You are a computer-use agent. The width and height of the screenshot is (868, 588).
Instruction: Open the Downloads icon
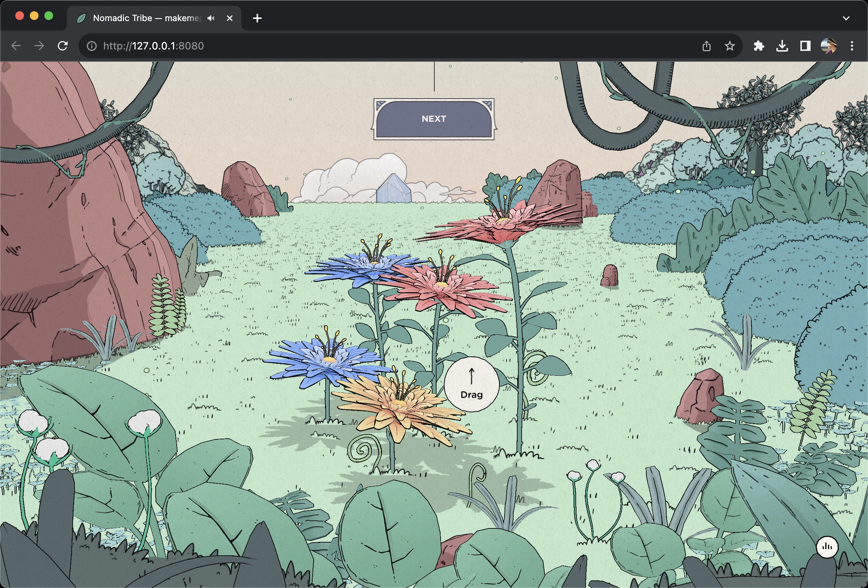pyautogui.click(x=782, y=46)
